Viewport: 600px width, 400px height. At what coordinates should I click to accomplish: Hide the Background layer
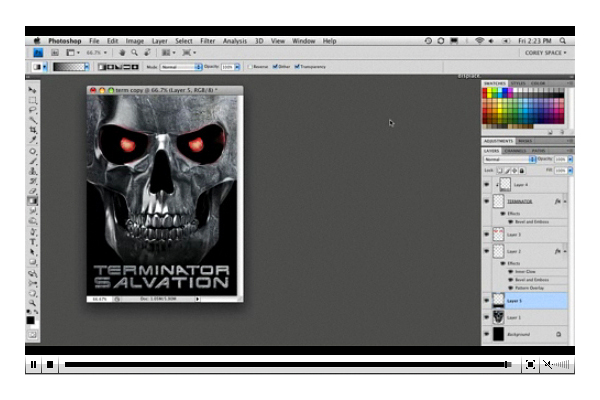pyautogui.click(x=487, y=334)
